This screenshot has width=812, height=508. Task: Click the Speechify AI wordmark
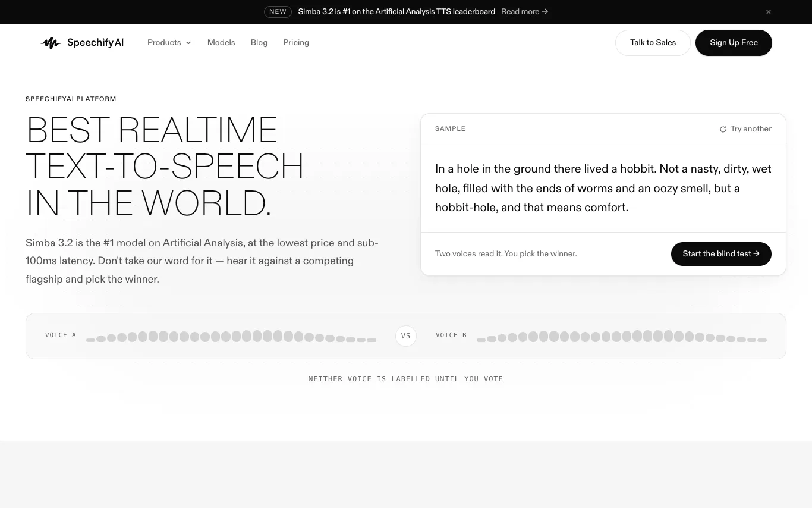[x=95, y=43]
